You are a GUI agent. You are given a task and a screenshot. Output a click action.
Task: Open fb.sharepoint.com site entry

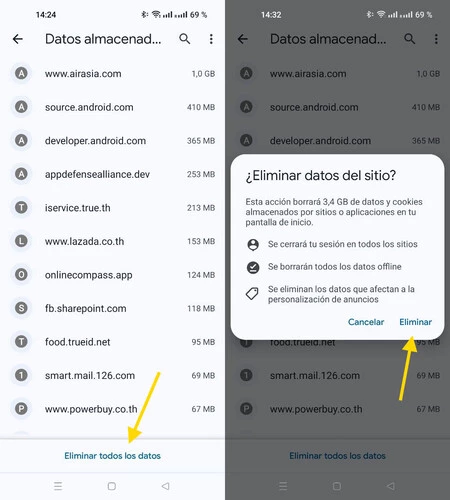pos(112,308)
